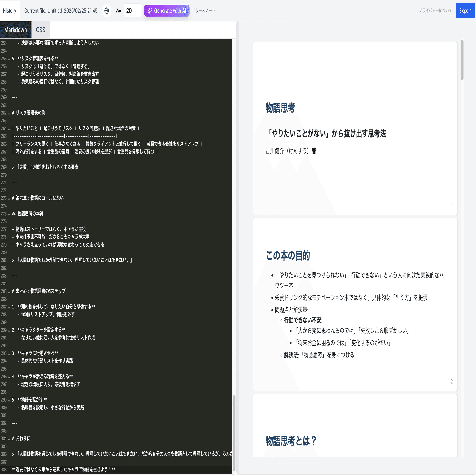Screen dimensions: 476x476
Task: Click the author text 古川健介（けんすう）著
Action: (291, 151)
